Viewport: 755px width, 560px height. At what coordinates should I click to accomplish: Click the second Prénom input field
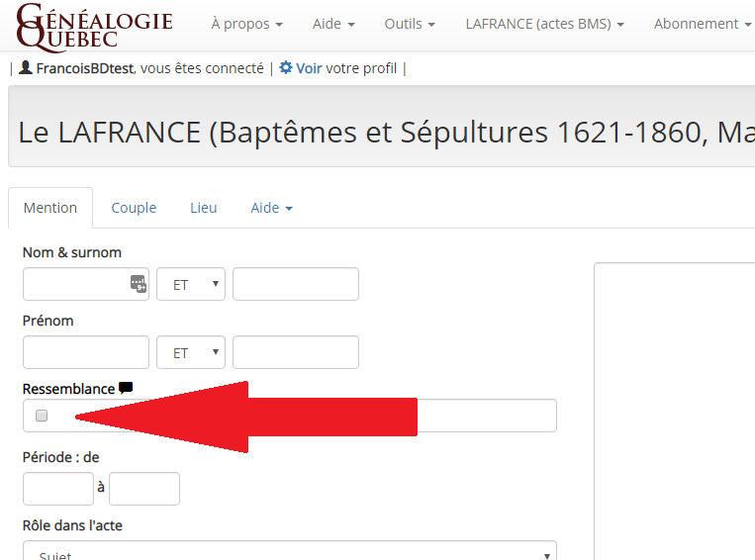296,352
